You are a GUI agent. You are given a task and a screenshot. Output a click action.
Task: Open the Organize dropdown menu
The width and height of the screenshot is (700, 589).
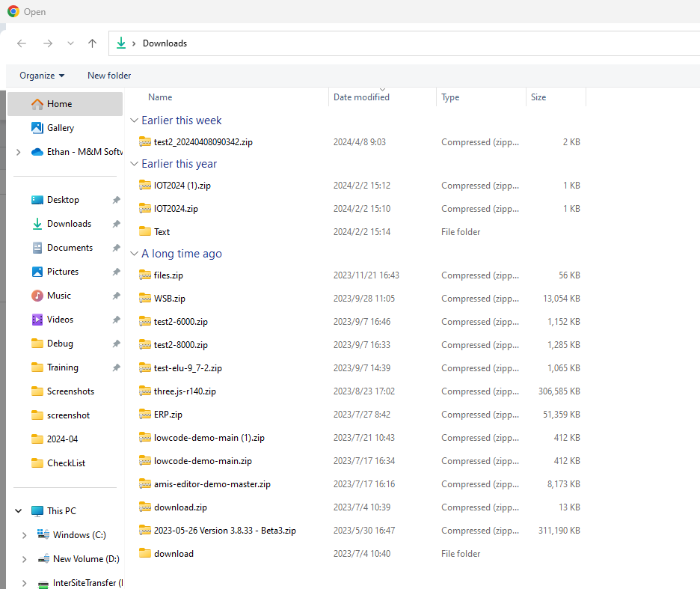[42, 76]
